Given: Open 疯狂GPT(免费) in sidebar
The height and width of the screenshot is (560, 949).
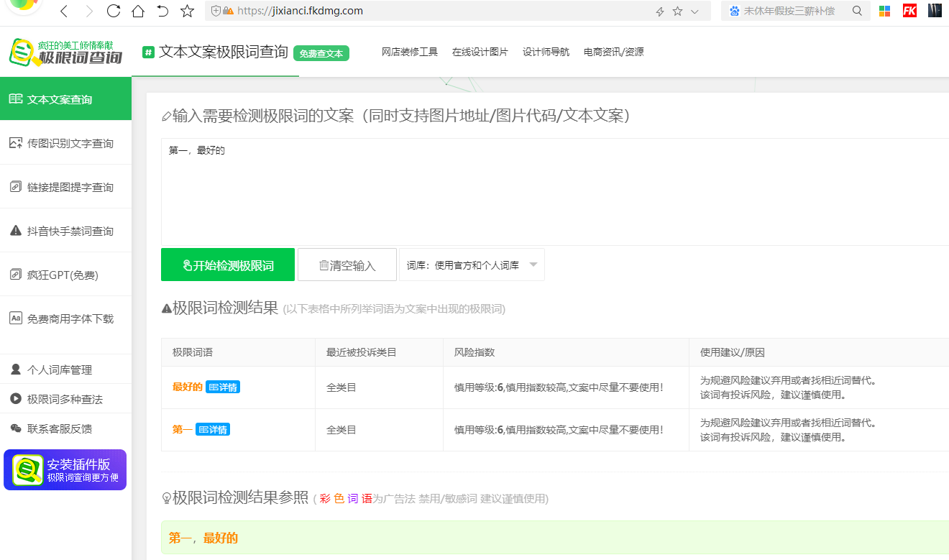Looking at the screenshot, I should tap(65, 275).
